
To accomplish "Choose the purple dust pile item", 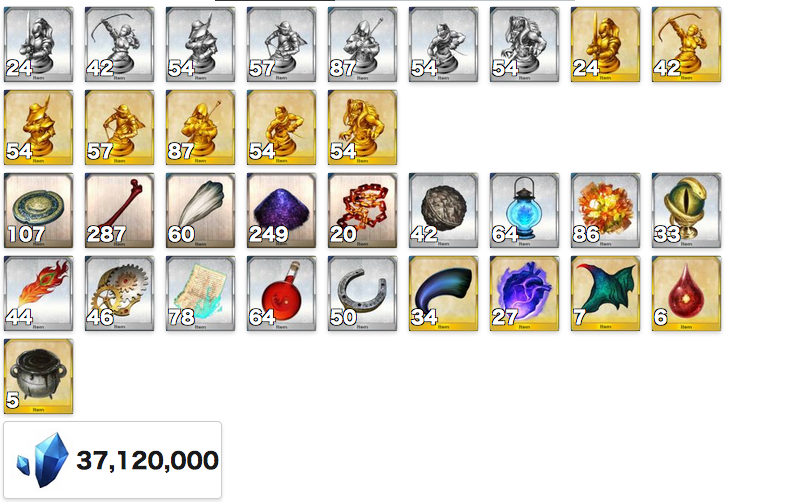I will (x=281, y=210).
